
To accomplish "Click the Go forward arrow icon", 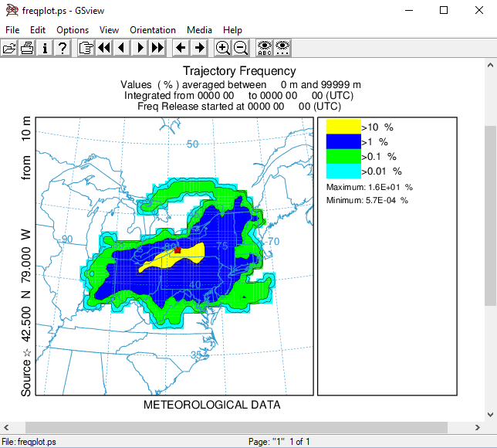I will [x=199, y=48].
